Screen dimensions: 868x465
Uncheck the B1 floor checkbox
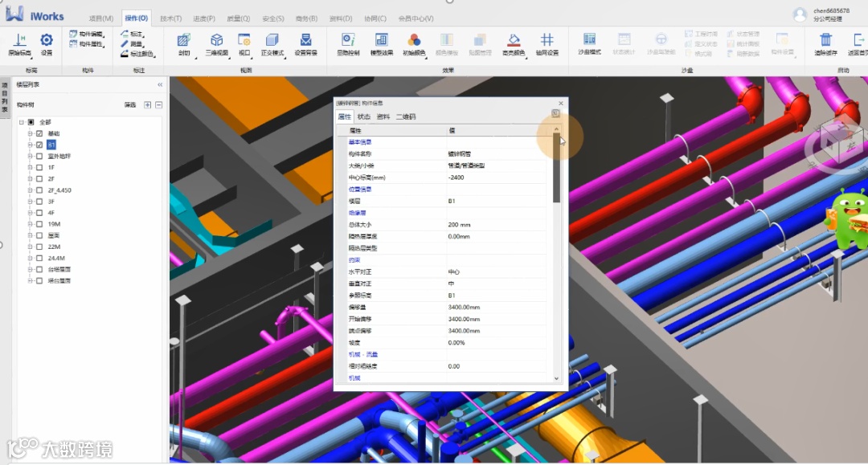pos(39,145)
